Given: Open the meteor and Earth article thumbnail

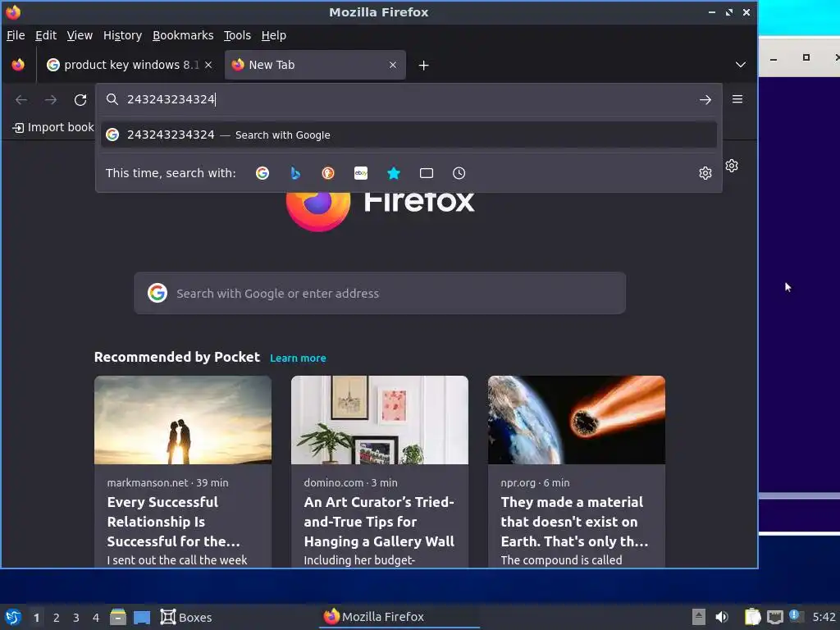Looking at the screenshot, I should click(x=577, y=420).
